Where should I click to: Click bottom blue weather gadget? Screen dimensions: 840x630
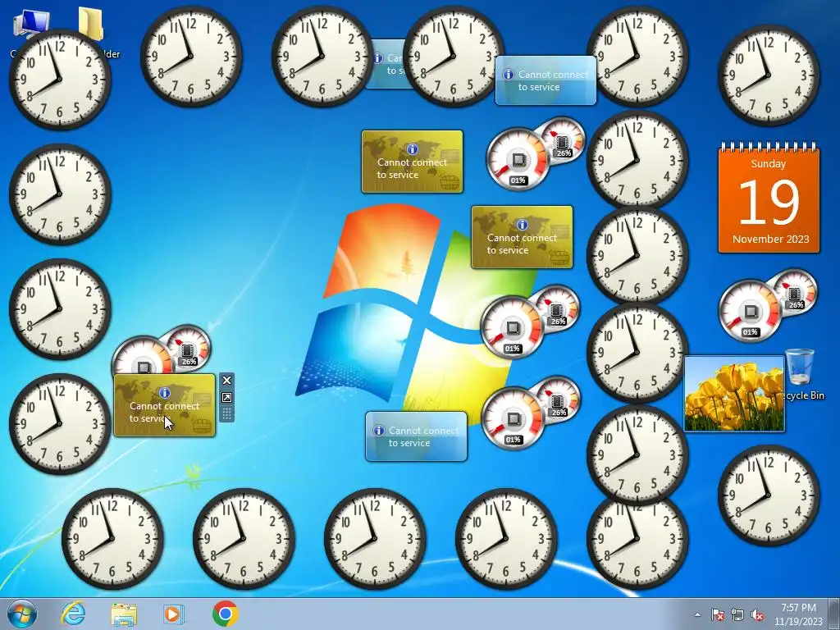point(416,436)
